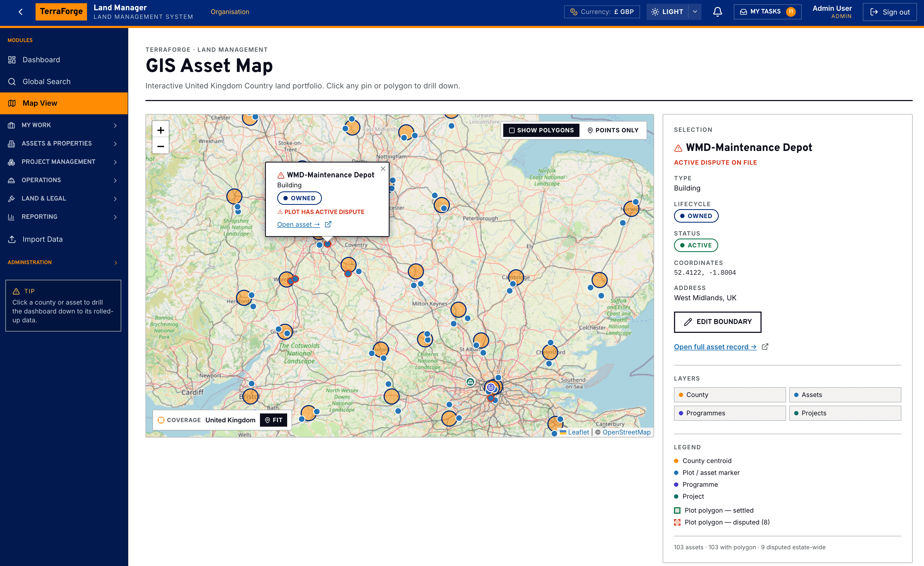
Task: Open the Global Search icon
Action: [12, 81]
